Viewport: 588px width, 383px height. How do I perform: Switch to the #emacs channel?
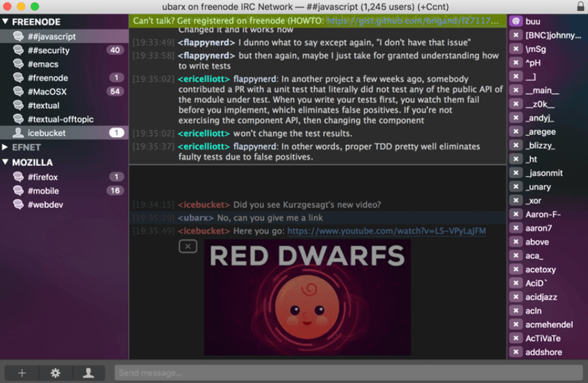pos(64,64)
